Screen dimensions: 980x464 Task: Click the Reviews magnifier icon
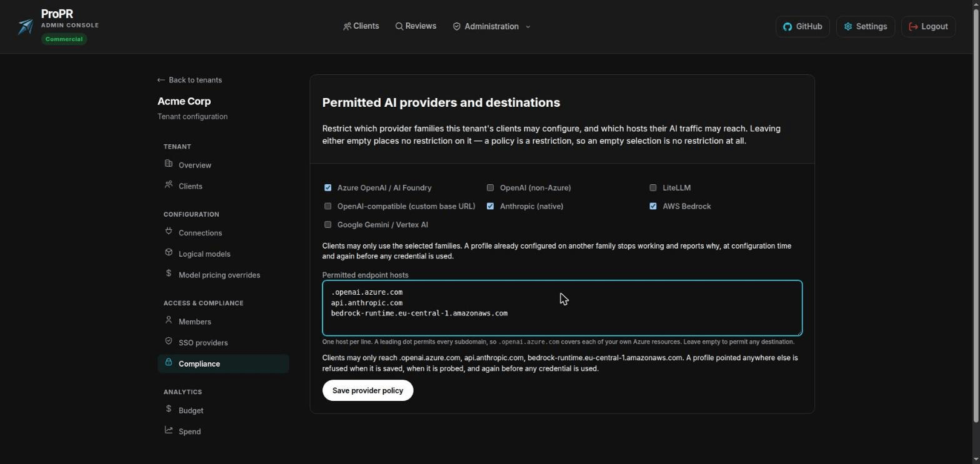(x=399, y=26)
